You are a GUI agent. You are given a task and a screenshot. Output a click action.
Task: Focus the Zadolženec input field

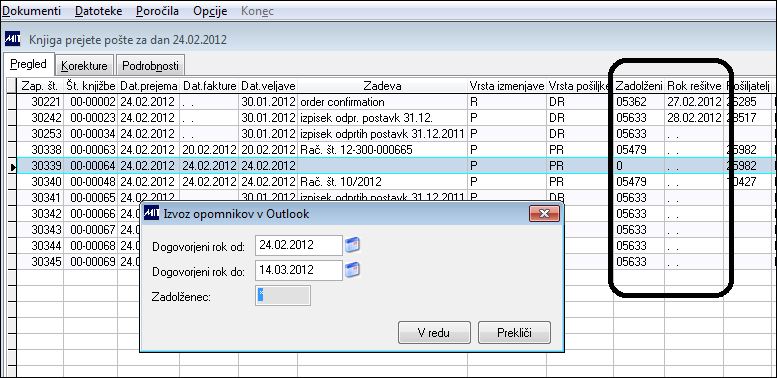coord(283,296)
